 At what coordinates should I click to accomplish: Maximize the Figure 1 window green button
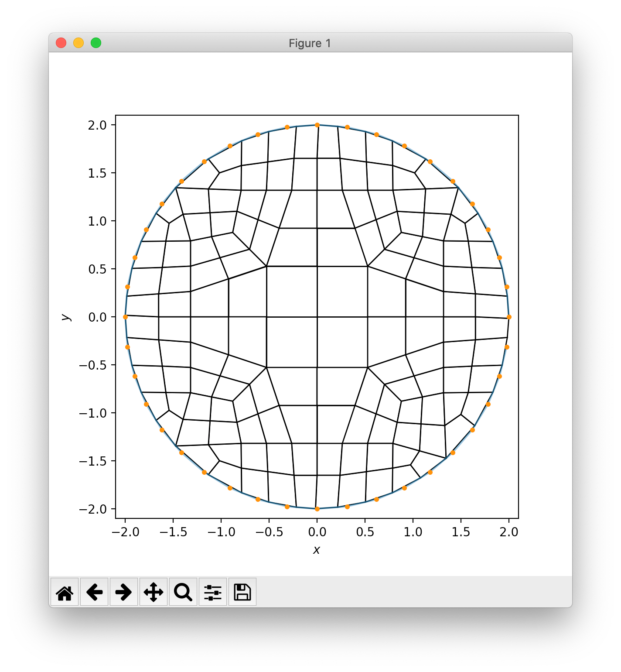[96, 43]
